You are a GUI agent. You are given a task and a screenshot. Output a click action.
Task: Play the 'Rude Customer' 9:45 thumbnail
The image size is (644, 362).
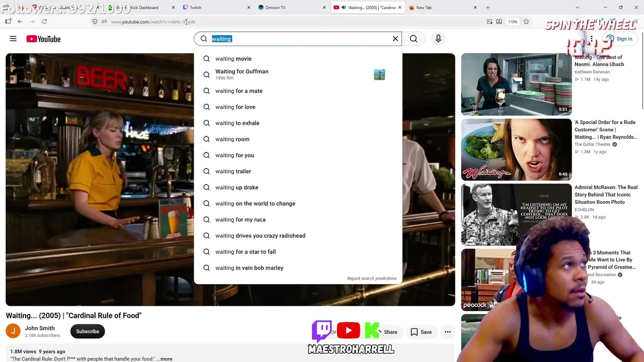tap(516, 149)
